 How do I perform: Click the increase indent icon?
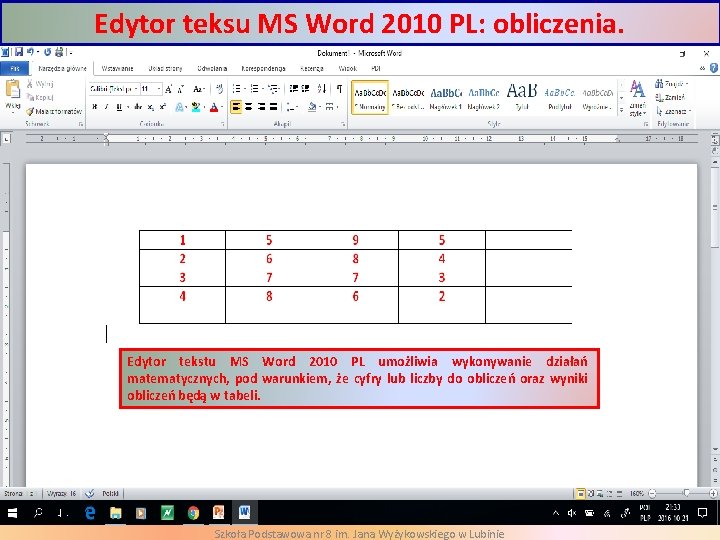[305, 89]
